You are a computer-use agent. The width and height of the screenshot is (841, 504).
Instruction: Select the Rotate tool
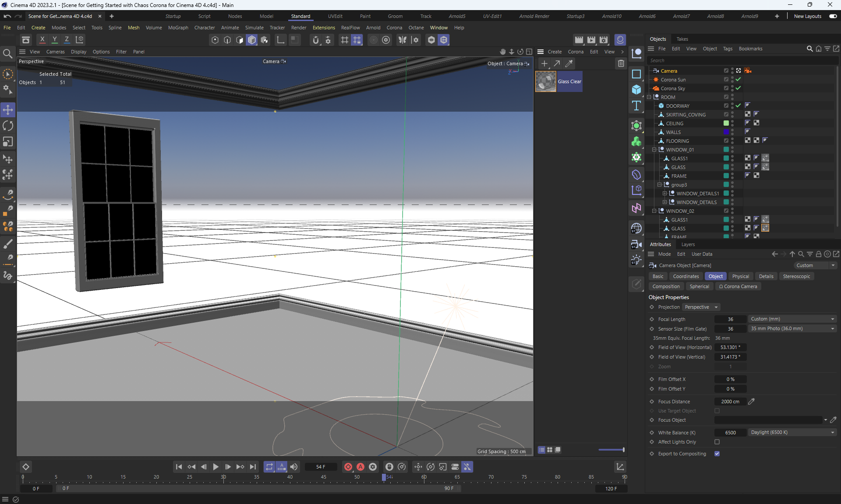pos(8,126)
